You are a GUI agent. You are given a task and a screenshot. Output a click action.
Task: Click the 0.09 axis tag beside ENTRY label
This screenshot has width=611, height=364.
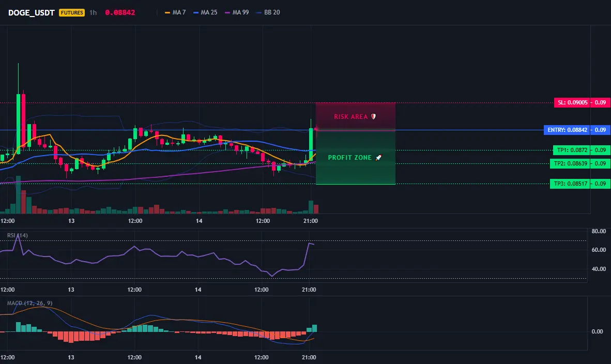point(601,130)
